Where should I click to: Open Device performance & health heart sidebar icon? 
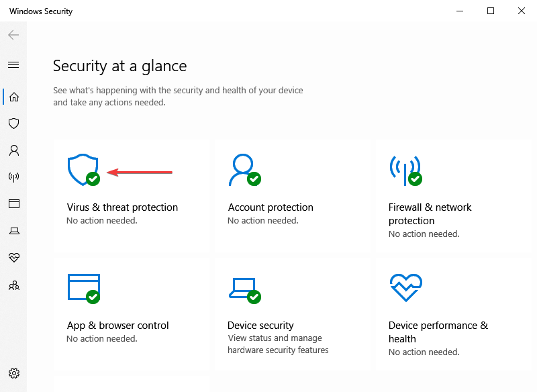(x=13, y=258)
